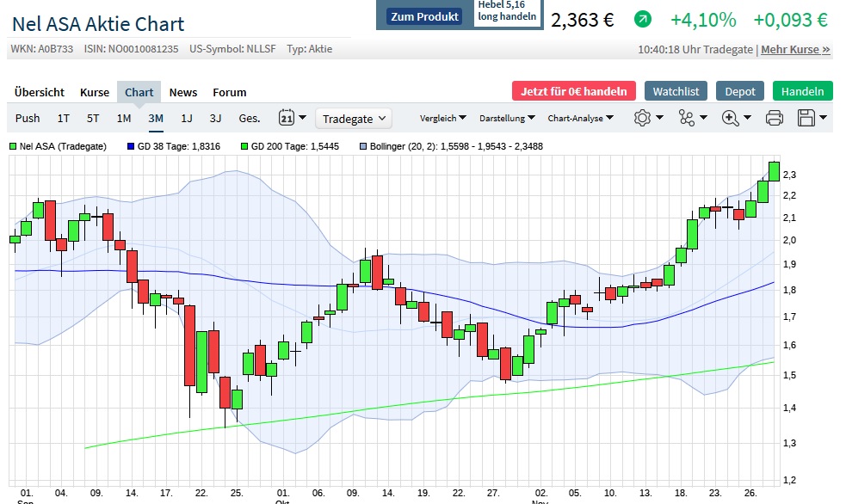Click the Nel ASA Aktie Chart heading
The width and height of the screenshot is (846, 504).
[98, 24]
